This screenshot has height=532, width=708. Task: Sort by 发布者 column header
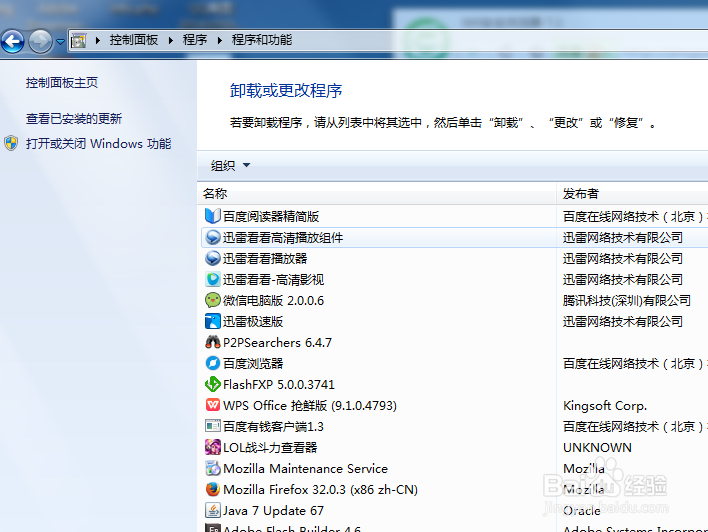tap(581, 194)
